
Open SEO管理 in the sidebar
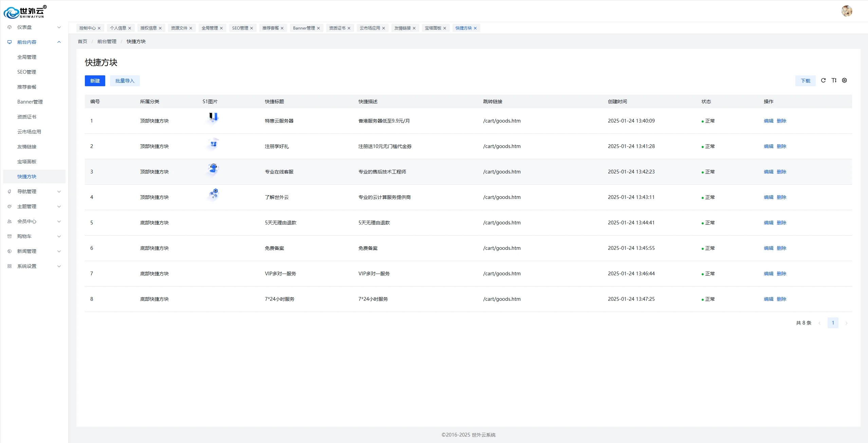pyautogui.click(x=27, y=72)
